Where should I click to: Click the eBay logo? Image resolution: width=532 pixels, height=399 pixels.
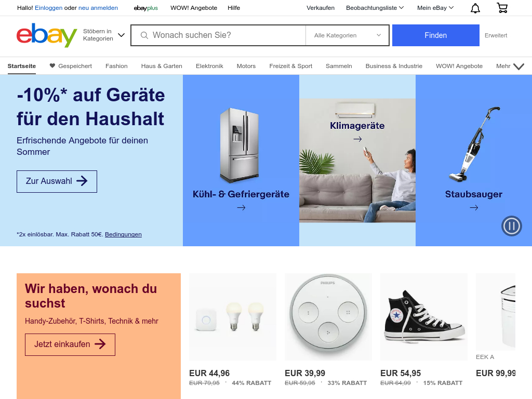click(x=47, y=35)
